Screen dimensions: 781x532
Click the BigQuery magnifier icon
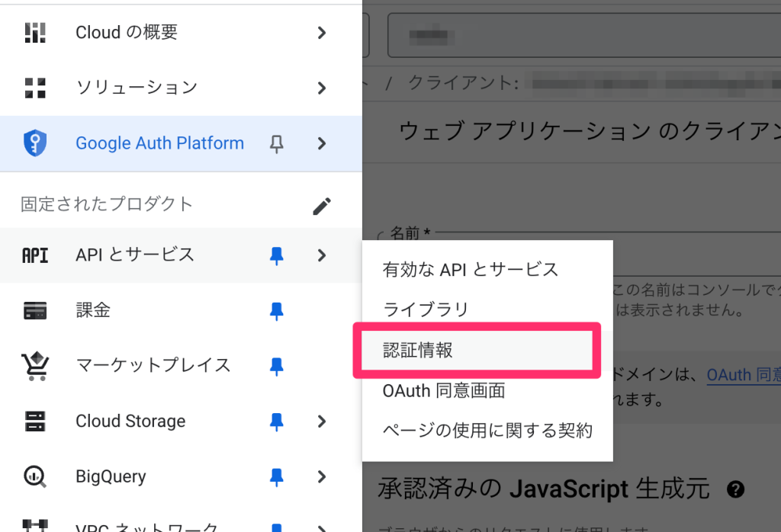35,477
